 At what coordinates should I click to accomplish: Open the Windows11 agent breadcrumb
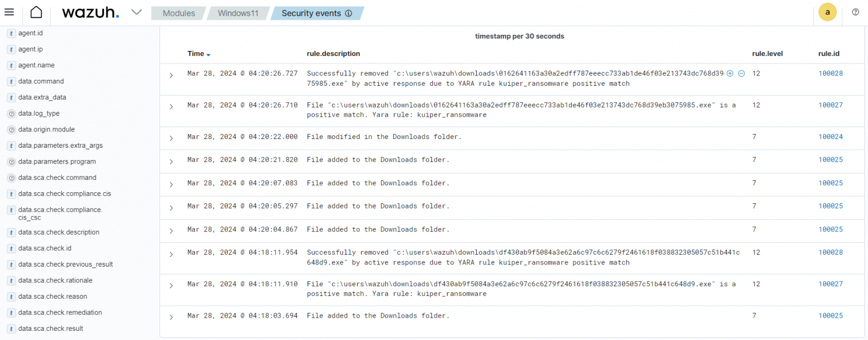pos(238,13)
